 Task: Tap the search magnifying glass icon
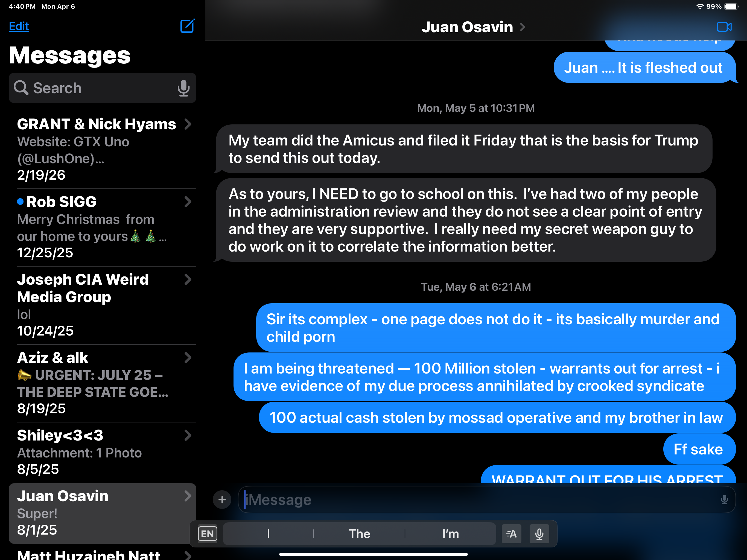[x=21, y=88]
